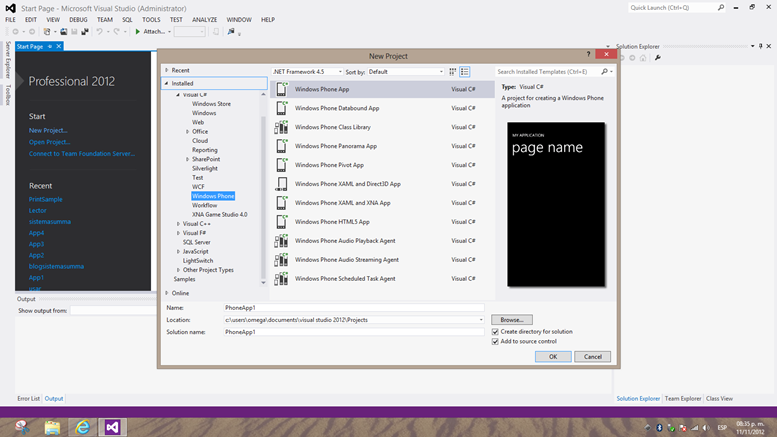
Task: Switch template list to small icons view
Action: point(453,72)
